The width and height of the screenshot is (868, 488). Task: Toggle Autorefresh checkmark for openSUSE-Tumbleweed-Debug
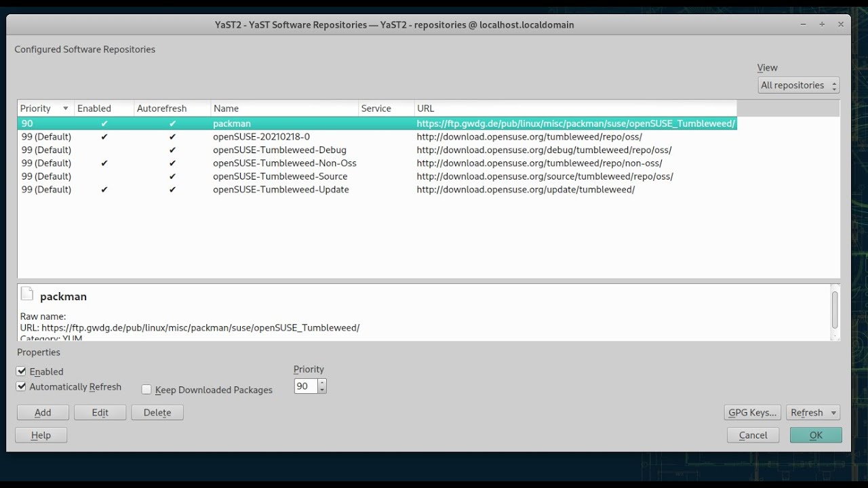click(172, 150)
